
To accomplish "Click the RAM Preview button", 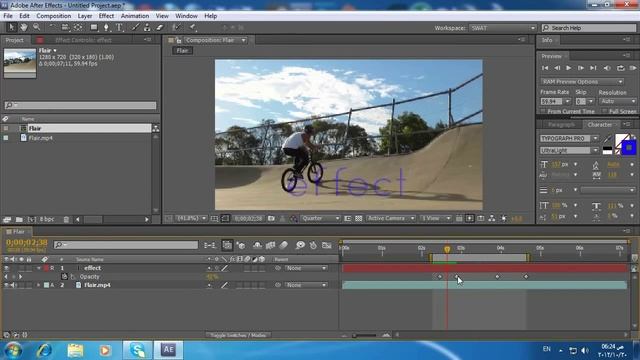I will [x=633, y=68].
